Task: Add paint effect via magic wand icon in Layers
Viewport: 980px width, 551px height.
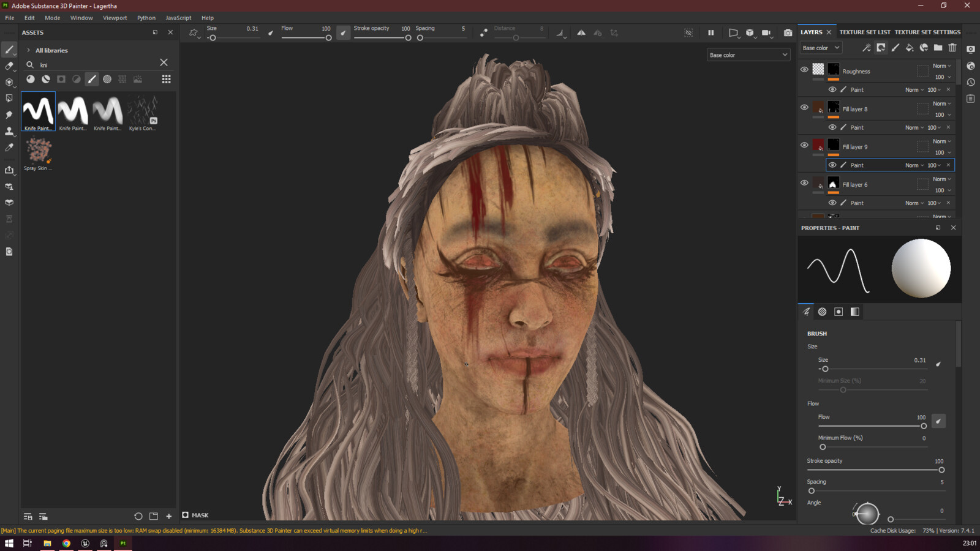Action: (866, 48)
